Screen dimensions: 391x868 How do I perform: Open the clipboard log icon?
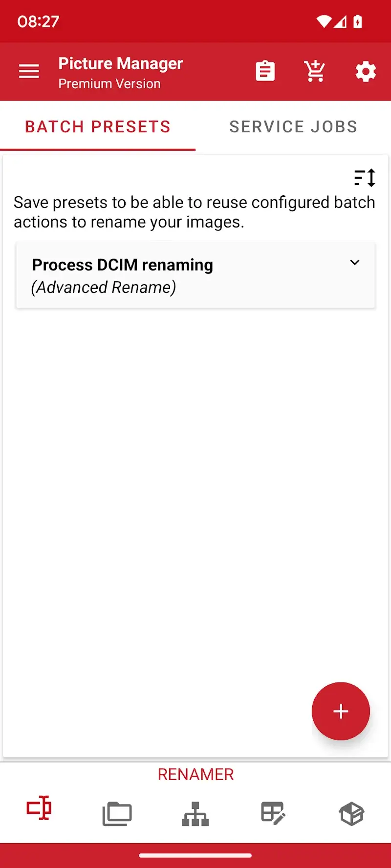point(265,71)
